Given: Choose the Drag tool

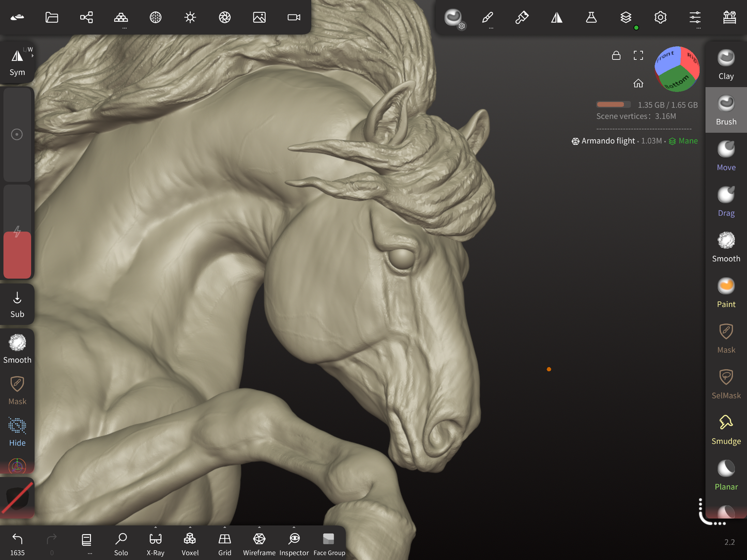Looking at the screenshot, I should [x=726, y=201].
